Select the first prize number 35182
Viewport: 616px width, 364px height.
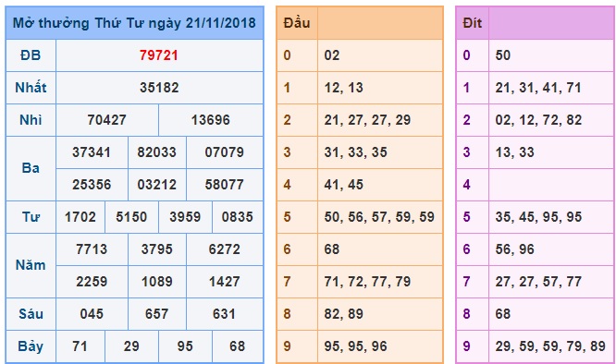tap(159, 88)
